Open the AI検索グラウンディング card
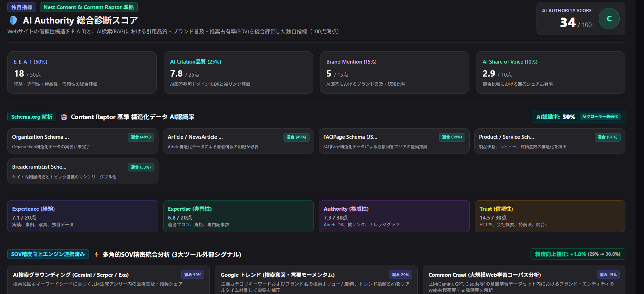The image size is (644, 294). point(109,280)
